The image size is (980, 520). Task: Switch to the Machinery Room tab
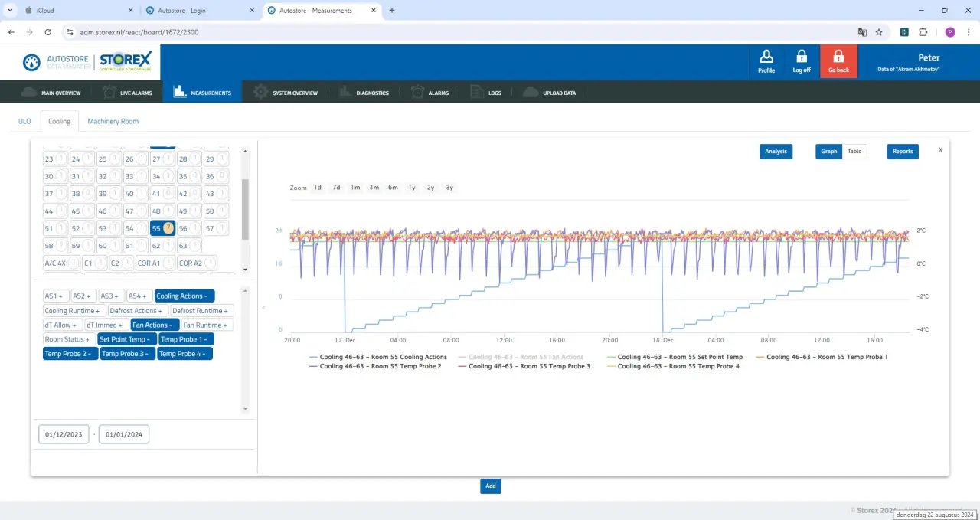113,121
